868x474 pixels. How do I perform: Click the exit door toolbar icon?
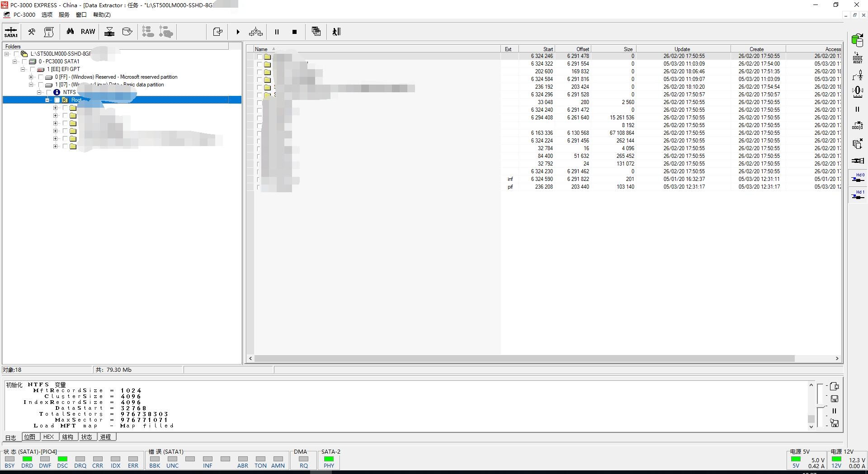coord(336,32)
